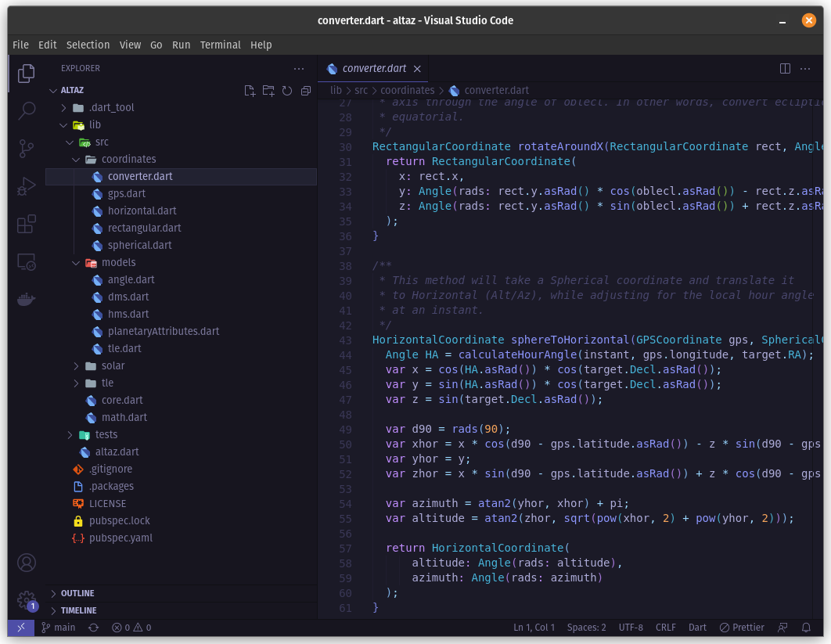The height and width of the screenshot is (644, 831).
Task: Expand the OUTLINE section
Action: point(77,593)
